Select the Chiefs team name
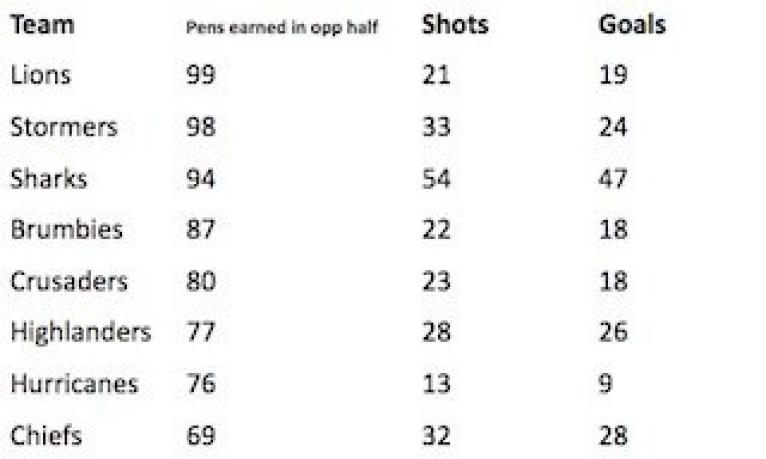This screenshot has height=459, width=766. pyautogui.click(x=46, y=436)
